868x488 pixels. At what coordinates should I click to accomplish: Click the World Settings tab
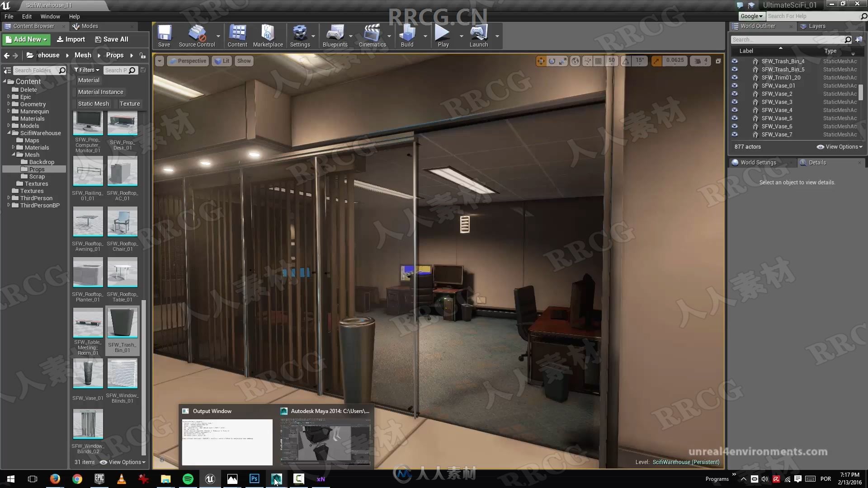(x=758, y=162)
